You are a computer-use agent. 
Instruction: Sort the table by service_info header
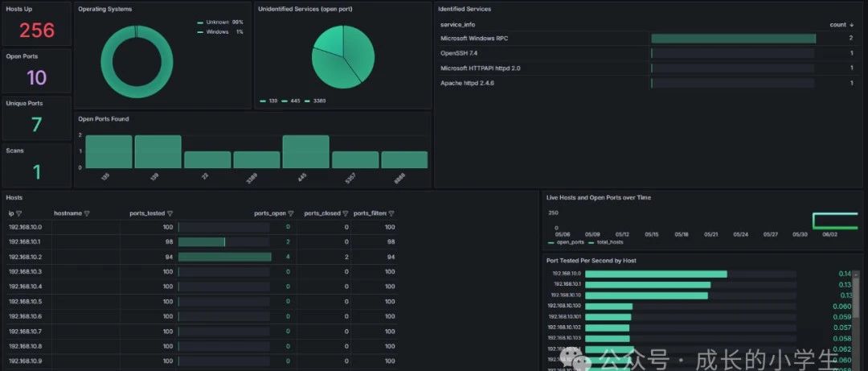458,24
